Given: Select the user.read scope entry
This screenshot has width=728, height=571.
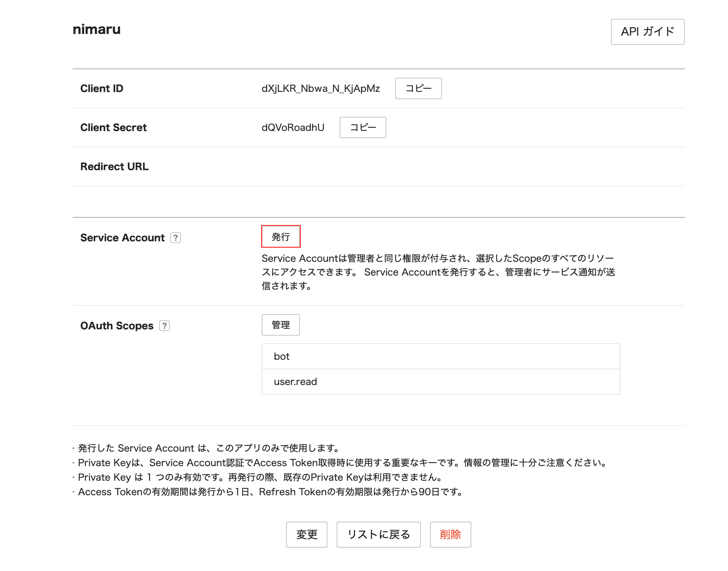Looking at the screenshot, I should coord(440,382).
